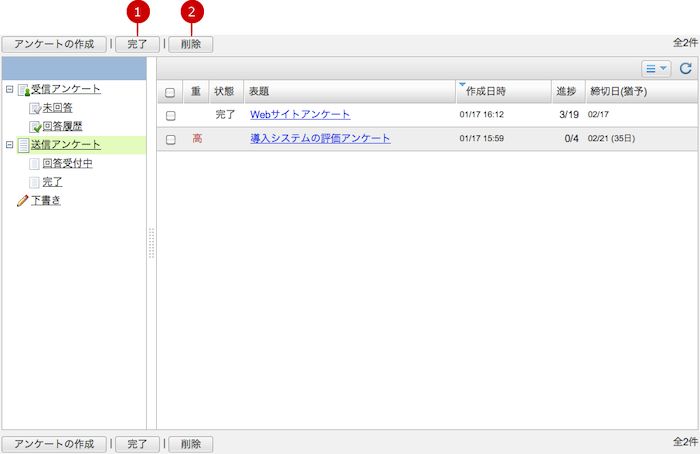Click the 0/4 progress cell
This screenshot has height=454, width=700.
(x=571, y=139)
